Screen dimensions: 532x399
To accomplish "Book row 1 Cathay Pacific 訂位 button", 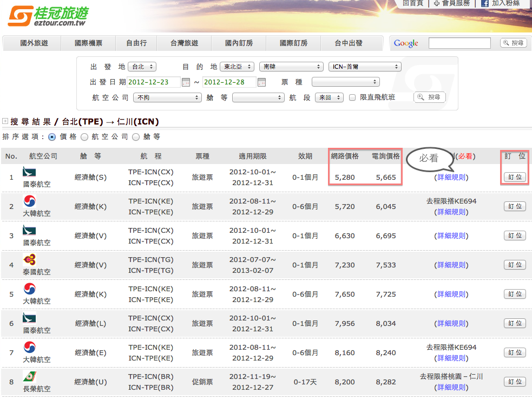I will pyautogui.click(x=515, y=177).
